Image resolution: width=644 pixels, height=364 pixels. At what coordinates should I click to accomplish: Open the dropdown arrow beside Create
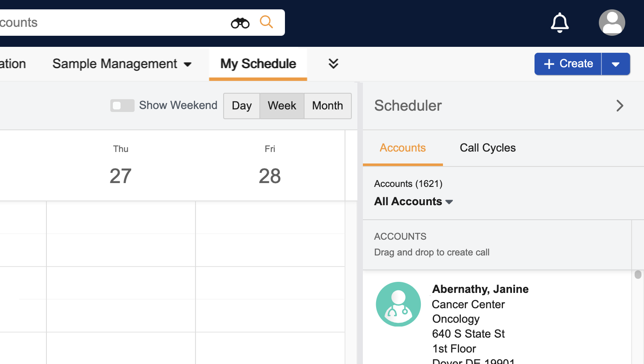point(615,64)
